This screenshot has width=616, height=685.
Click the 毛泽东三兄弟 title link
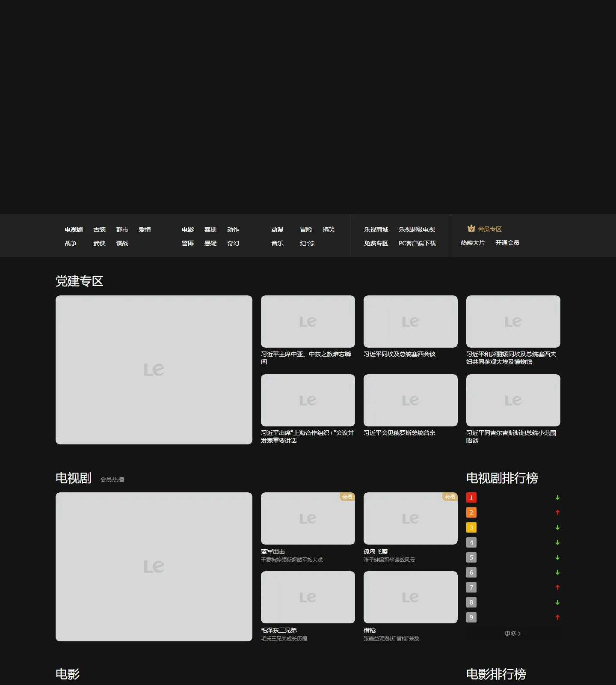click(x=279, y=630)
